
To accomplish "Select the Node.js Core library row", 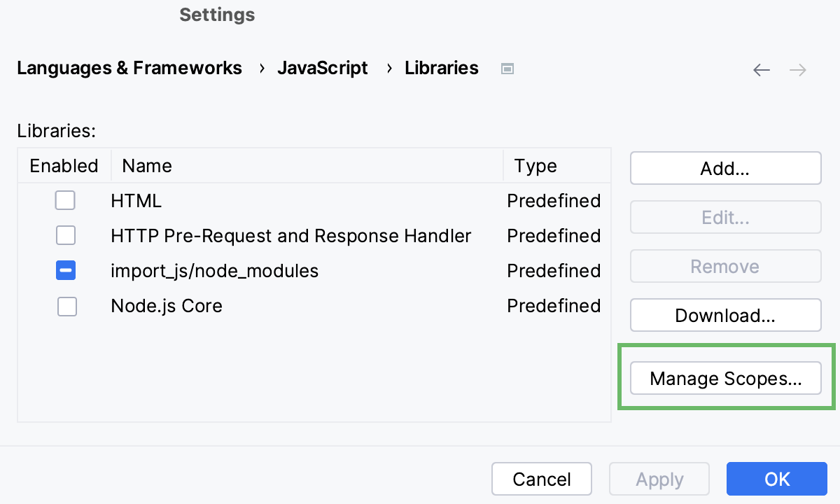I will tap(167, 307).
